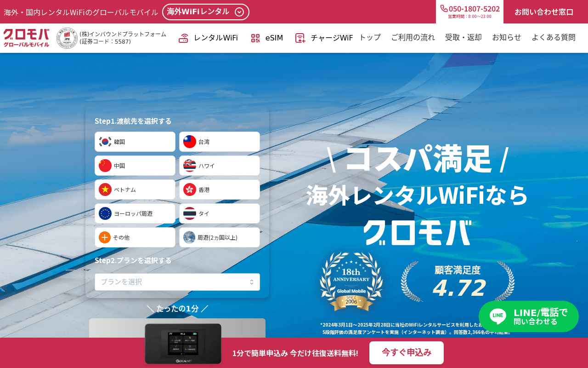The width and height of the screenshot is (588, 368).
Task: Click the グロモバ logo
Action: coord(26,38)
